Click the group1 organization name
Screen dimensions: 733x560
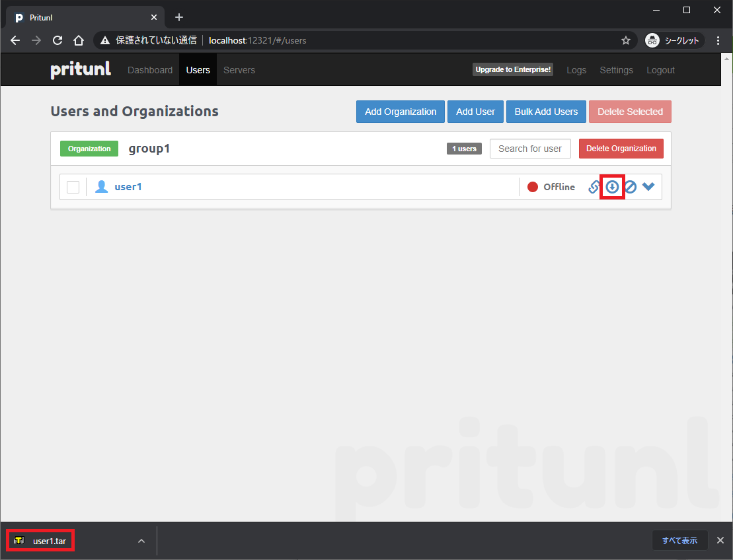click(149, 149)
